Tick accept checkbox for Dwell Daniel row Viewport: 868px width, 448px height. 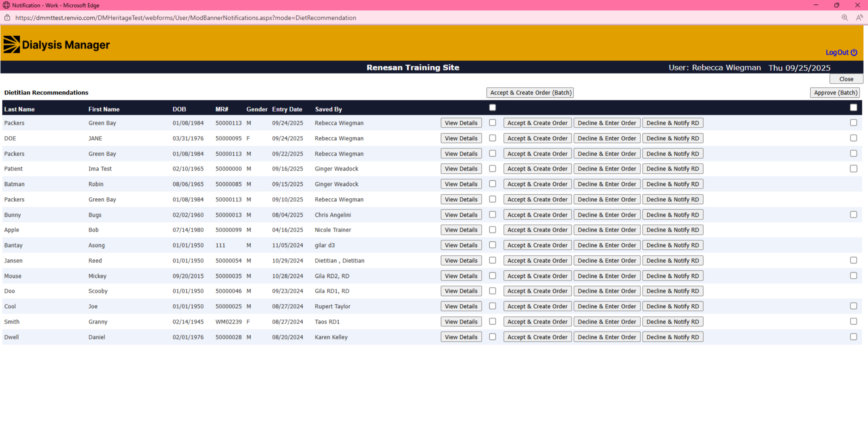pos(492,337)
